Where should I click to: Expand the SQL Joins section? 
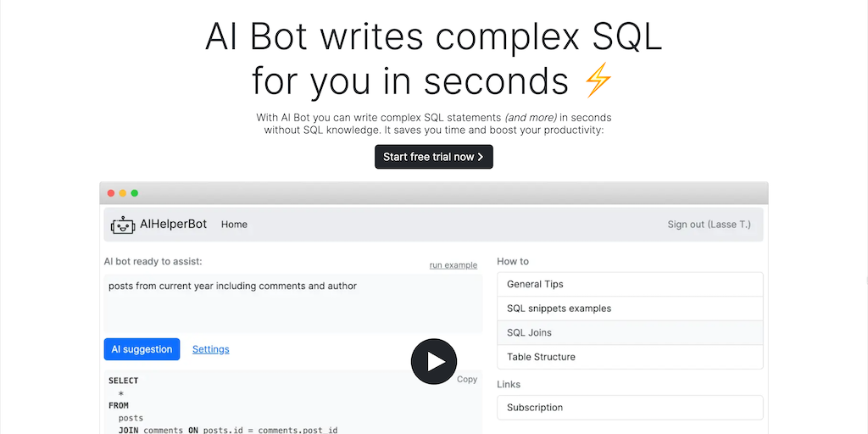[630, 333]
